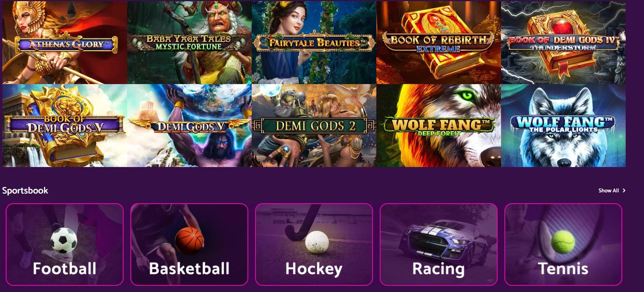
Task: Open the Demi Gods V tile with Zeus
Action: 189,125
